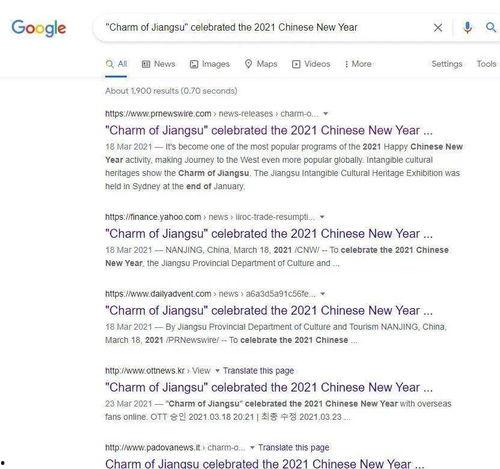Screen dimensions: 500x469
Task: Expand the More search options menu
Action: pyautogui.click(x=358, y=64)
